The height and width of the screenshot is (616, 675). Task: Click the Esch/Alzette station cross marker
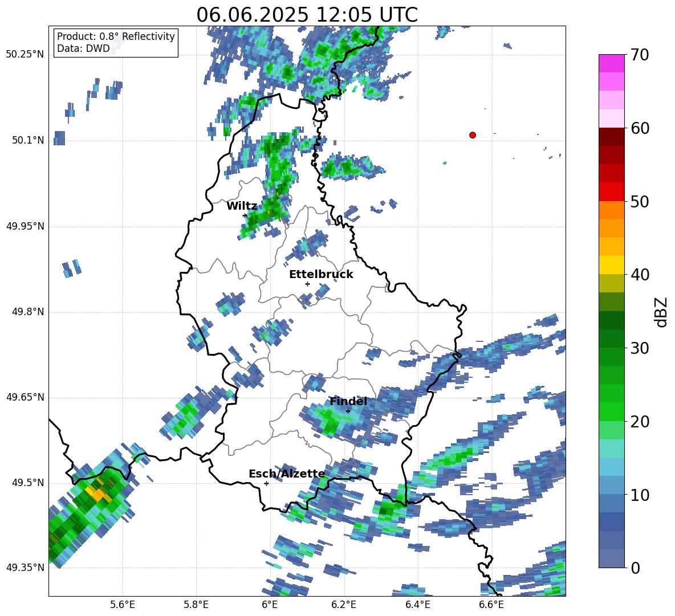266,483
